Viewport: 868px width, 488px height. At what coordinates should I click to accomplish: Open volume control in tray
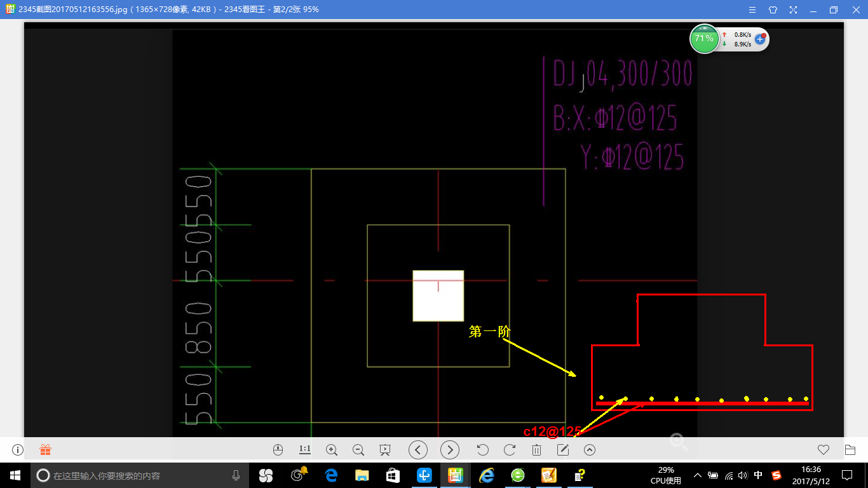coord(743,475)
